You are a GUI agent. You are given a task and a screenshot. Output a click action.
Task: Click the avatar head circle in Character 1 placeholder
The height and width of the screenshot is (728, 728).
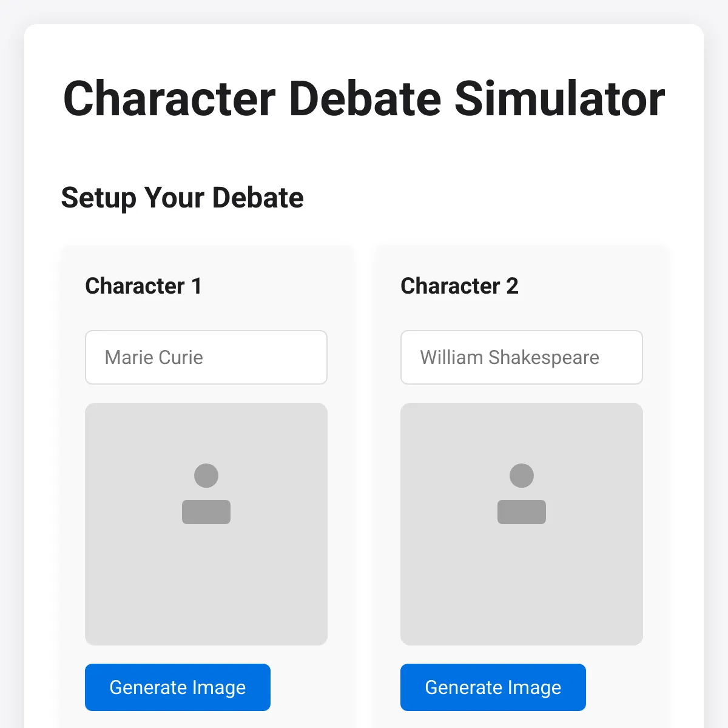(x=206, y=476)
